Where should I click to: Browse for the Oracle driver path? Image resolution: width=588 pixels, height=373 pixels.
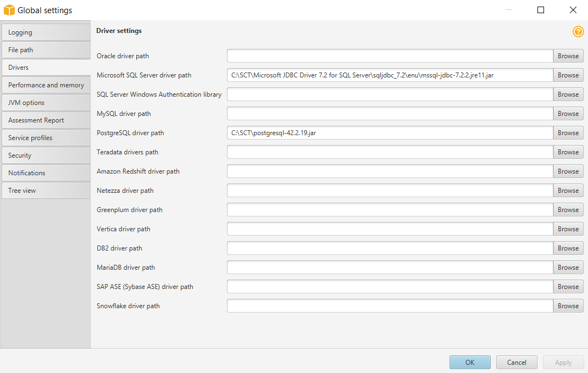click(x=568, y=56)
